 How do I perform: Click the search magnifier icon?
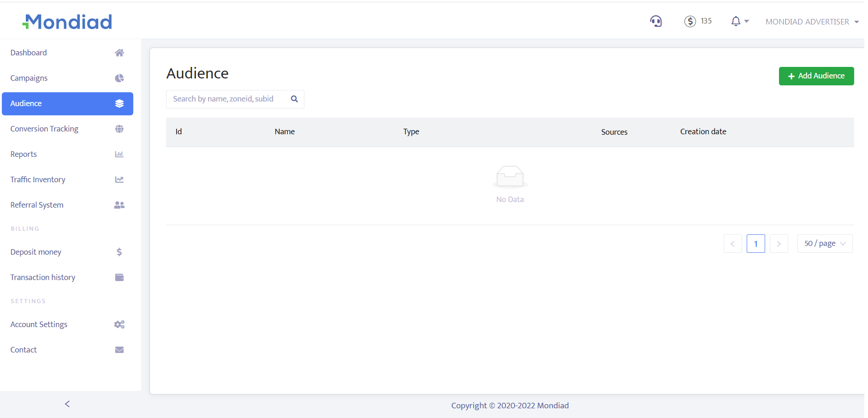coord(294,99)
